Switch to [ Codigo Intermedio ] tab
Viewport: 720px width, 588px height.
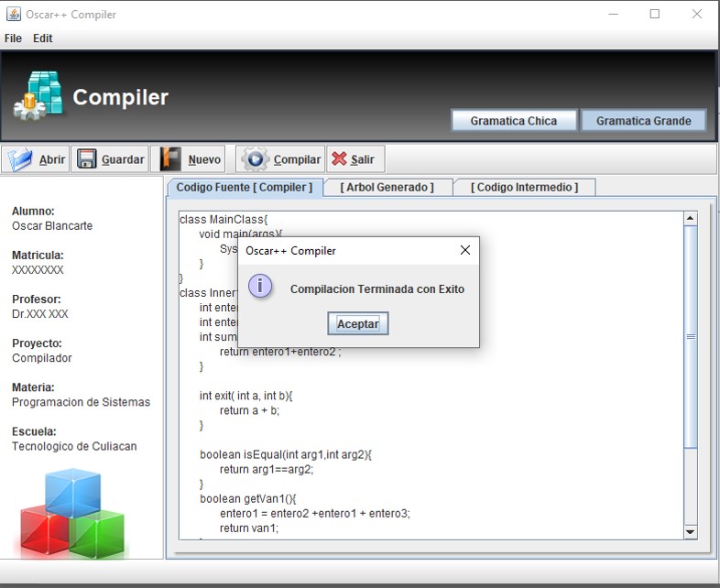[524, 187]
